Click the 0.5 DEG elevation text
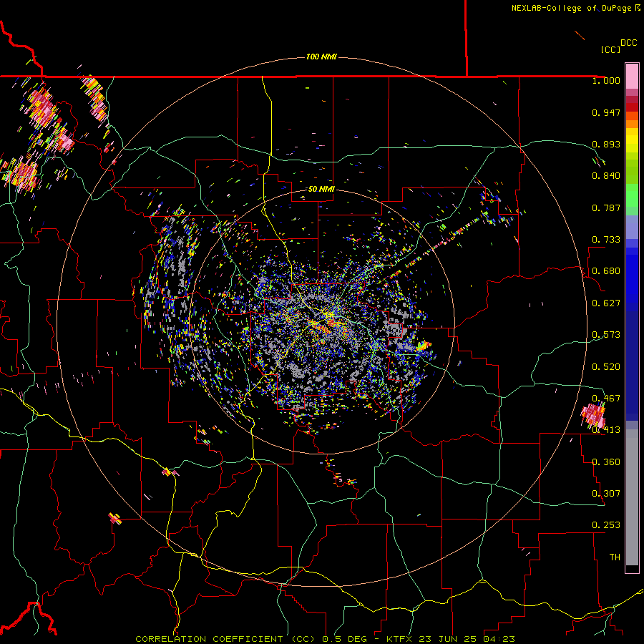 click(344, 639)
